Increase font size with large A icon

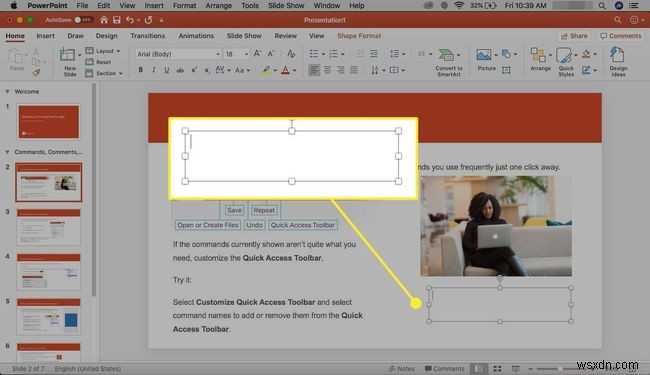(257, 53)
